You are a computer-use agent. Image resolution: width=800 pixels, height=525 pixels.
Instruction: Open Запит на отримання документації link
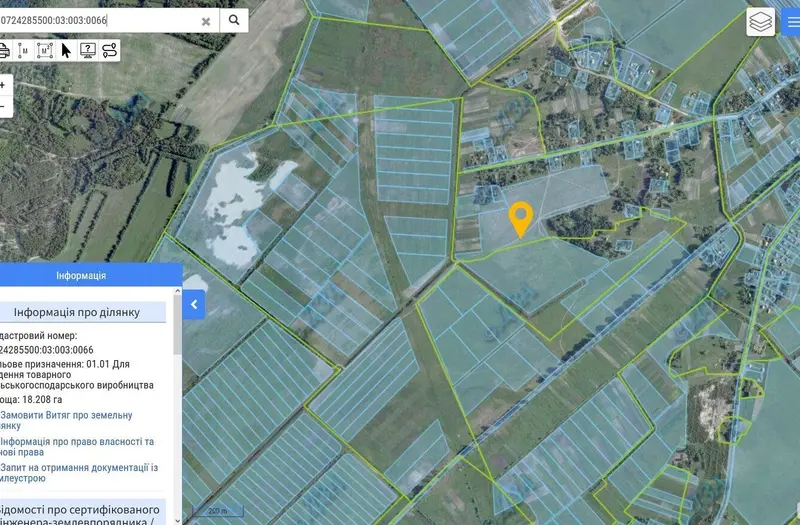pyautogui.click(x=79, y=473)
